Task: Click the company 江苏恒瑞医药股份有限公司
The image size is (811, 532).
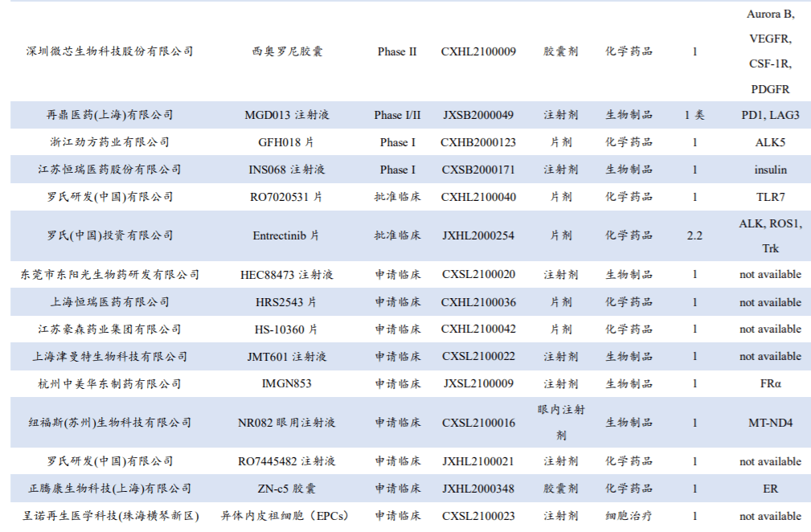Action: [x=109, y=170]
